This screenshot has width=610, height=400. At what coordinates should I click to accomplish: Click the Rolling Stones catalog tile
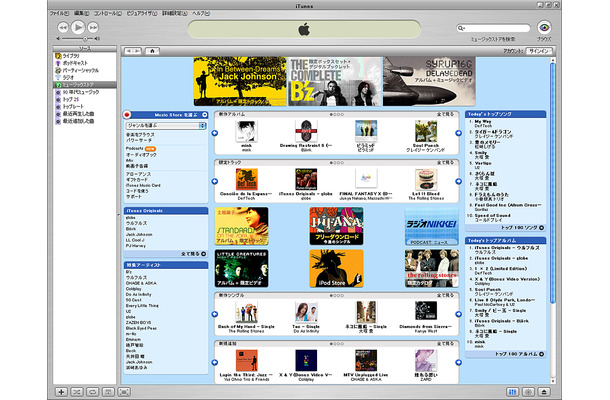coord(431,268)
